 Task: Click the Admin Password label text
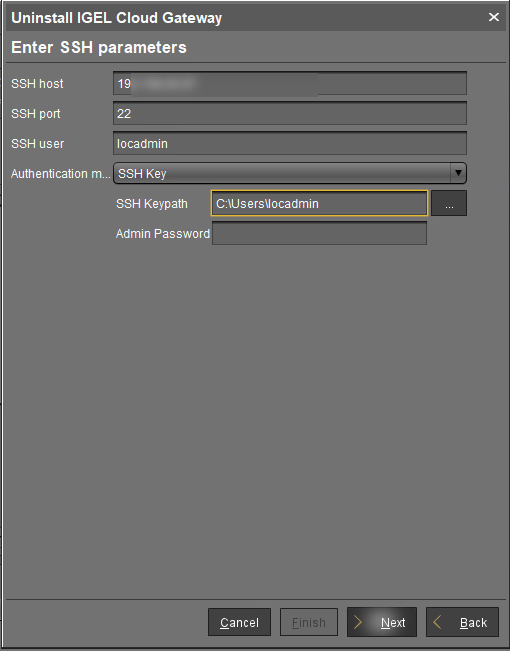pos(163,234)
